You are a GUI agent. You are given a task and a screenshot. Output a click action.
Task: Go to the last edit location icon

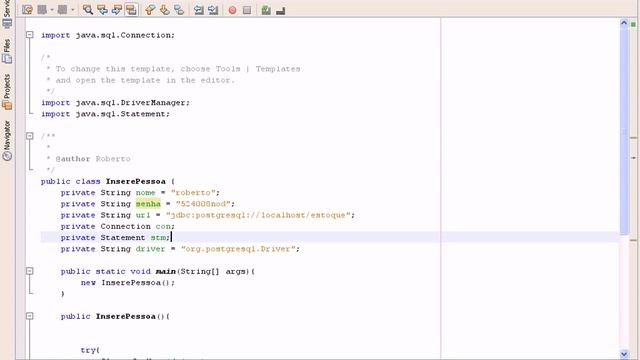point(27,10)
